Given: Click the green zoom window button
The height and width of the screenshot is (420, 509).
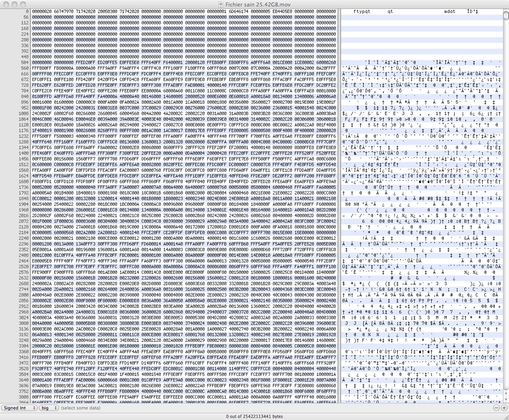Looking at the screenshot, I should point(23,4).
